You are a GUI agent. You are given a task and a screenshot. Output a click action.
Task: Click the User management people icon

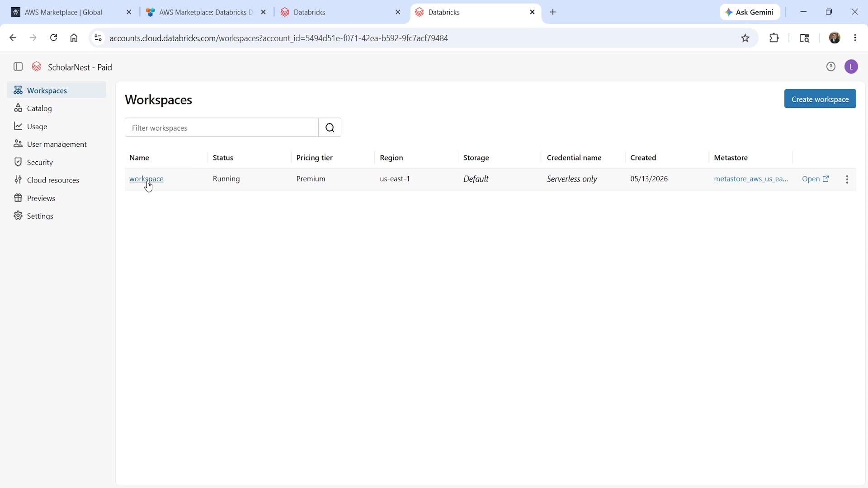18,144
